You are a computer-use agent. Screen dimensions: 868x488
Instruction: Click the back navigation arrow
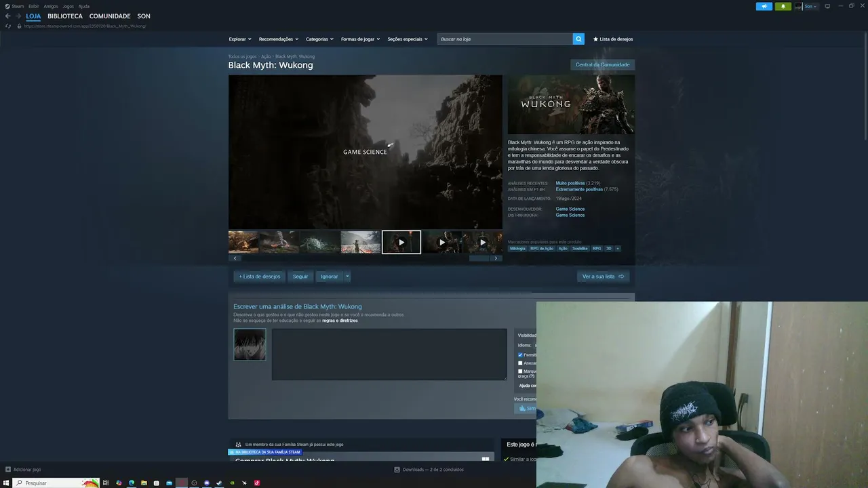pyautogui.click(x=7, y=16)
